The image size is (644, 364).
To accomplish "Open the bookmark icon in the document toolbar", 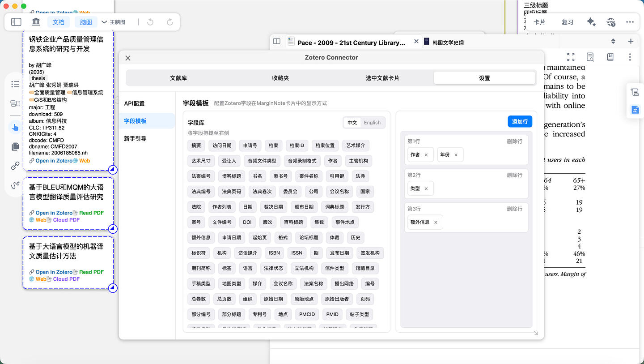I will point(610,57).
